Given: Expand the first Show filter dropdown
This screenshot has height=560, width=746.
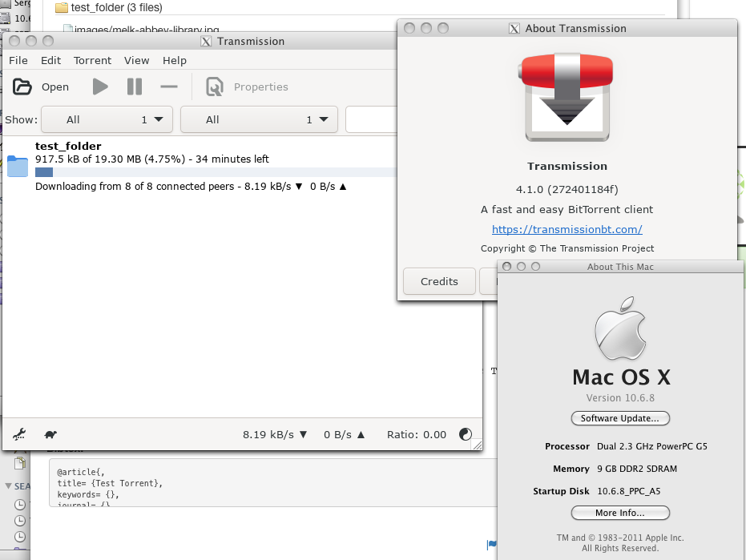Looking at the screenshot, I should coord(107,119).
